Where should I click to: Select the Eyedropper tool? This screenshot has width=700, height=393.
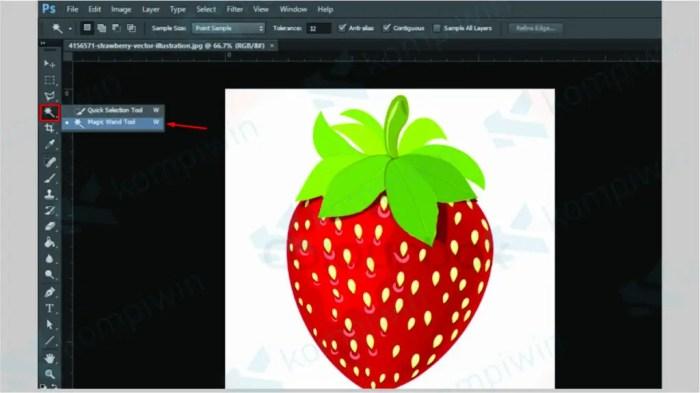(50, 145)
